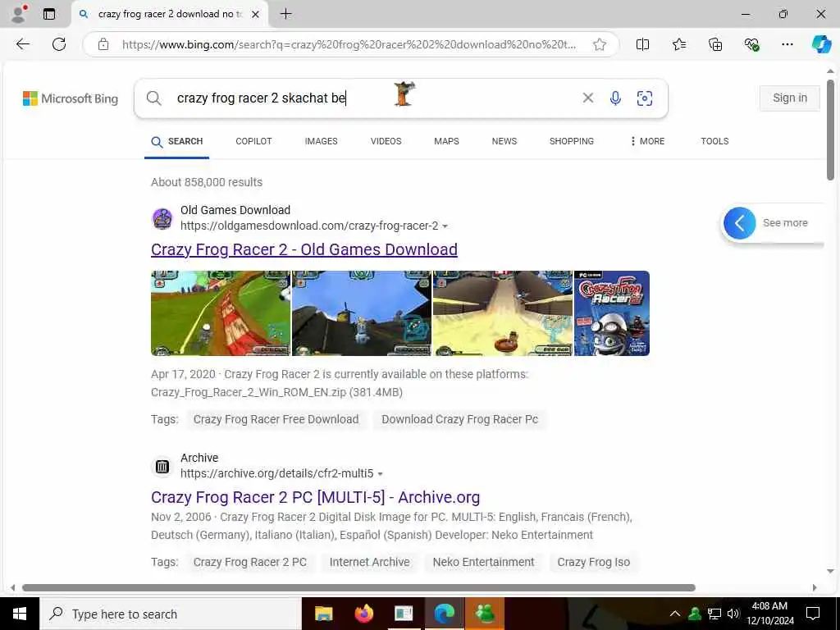Clear the Bing search text
The height and width of the screenshot is (630, 840).
[x=587, y=98]
